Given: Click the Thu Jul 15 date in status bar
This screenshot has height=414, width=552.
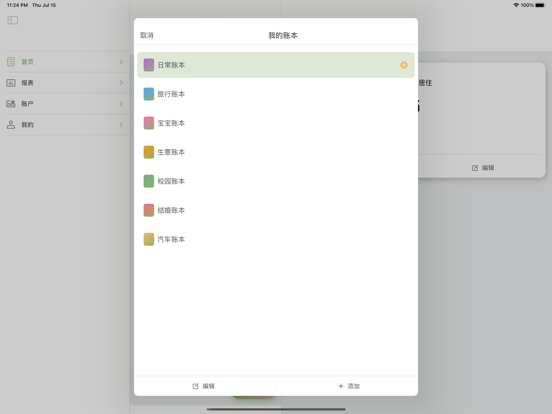Looking at the screenshot, I should click(x=44, y=5).
